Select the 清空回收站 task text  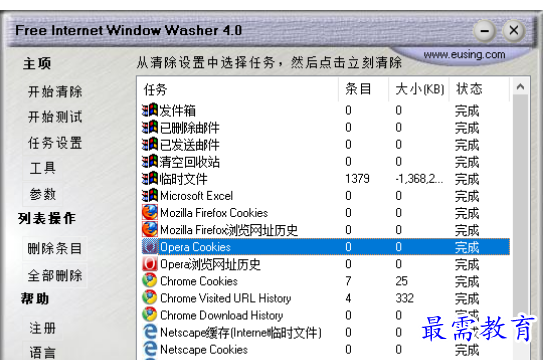(x=189, y=162)
